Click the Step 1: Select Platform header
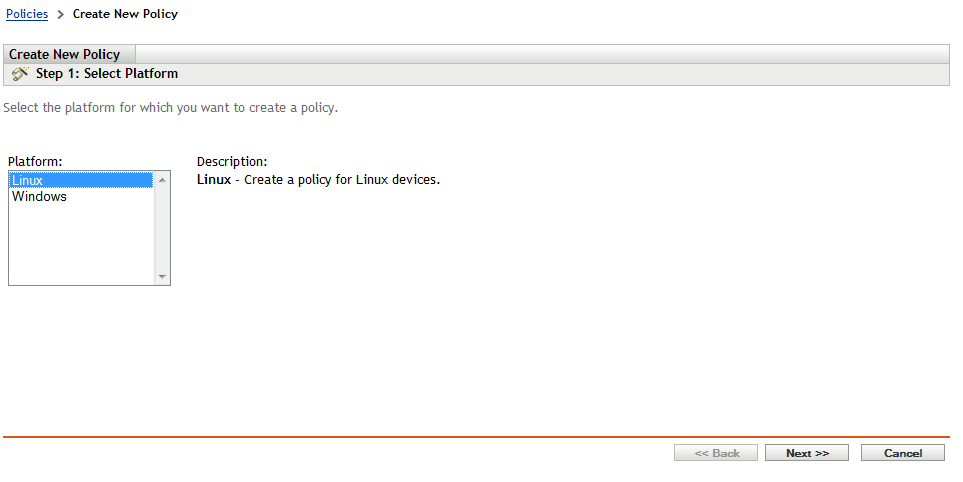Image resolution: width=963 pixels, height=482 pixels. tap(106, 74)
